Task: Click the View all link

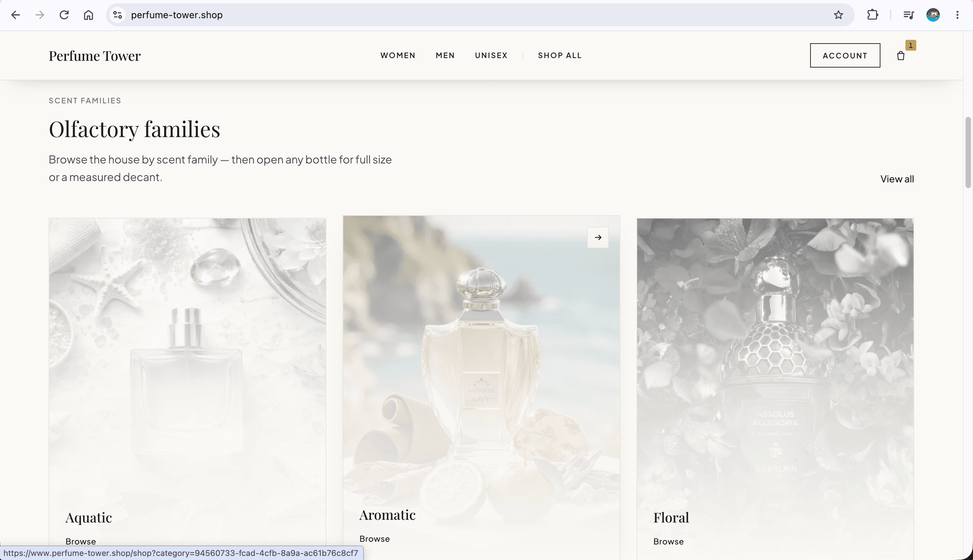Action: 897,179
